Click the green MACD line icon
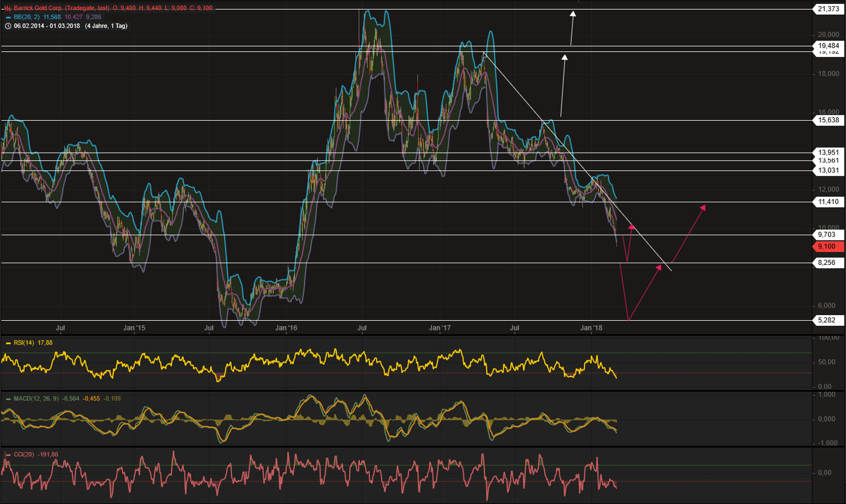The width and height of the screenshot is (846, 504). click(x=8, y=399)
